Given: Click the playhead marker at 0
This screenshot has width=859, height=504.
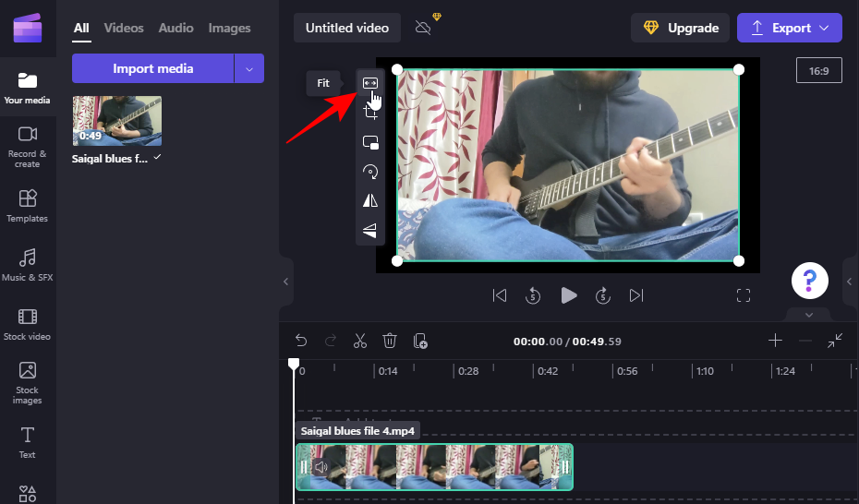Looking at the screenshot, I should 294,364.
